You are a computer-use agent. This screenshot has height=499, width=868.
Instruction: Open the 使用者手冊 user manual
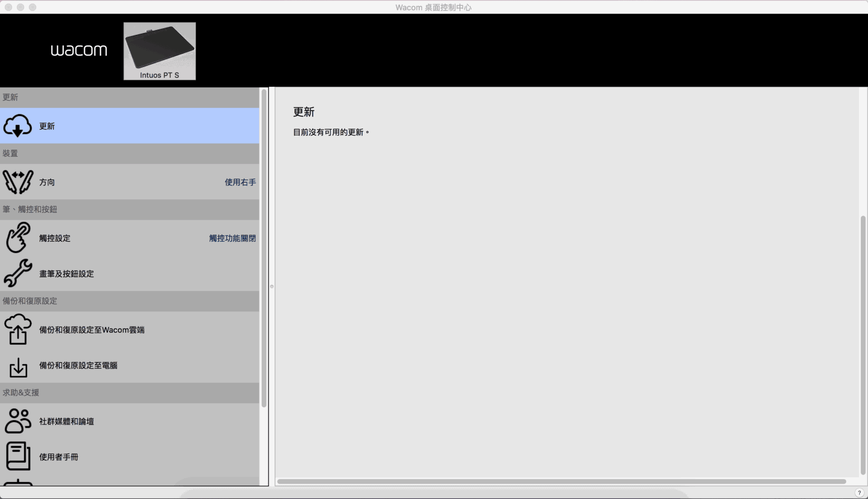pos(130,457)
